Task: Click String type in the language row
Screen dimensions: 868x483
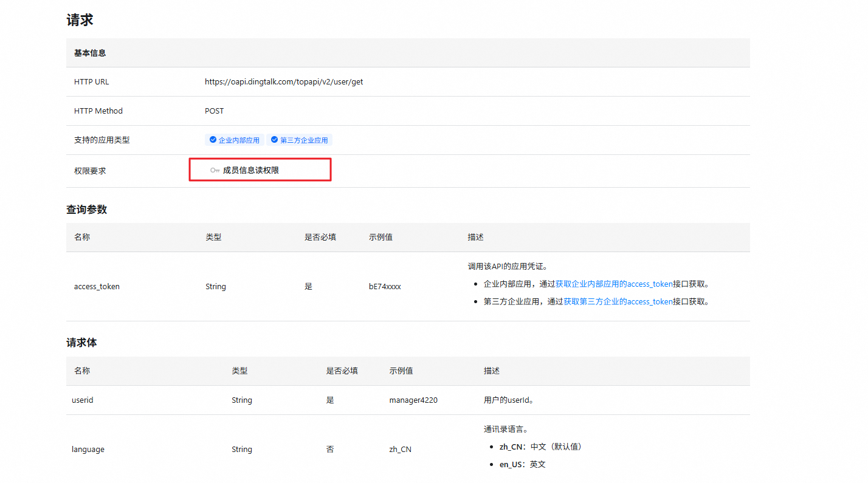Action: click(x=242, y=450)
